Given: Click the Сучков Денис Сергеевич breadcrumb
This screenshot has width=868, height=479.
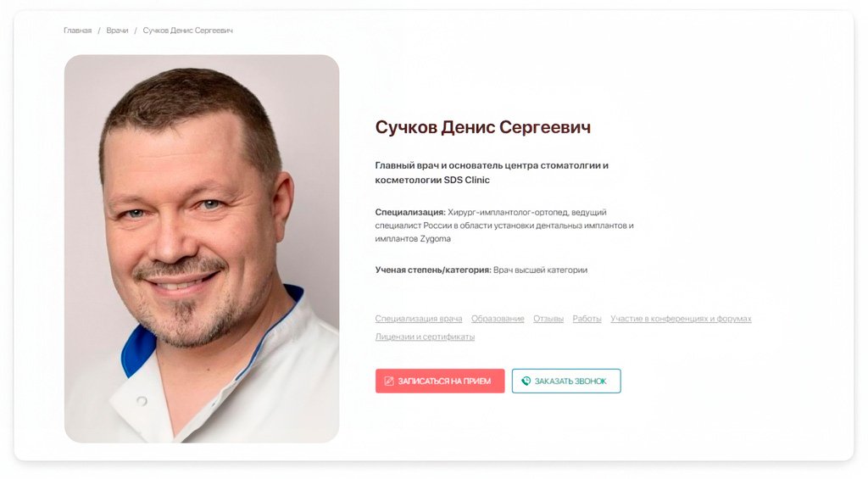Looking at the screenshot, I should [x=187, y=31].
